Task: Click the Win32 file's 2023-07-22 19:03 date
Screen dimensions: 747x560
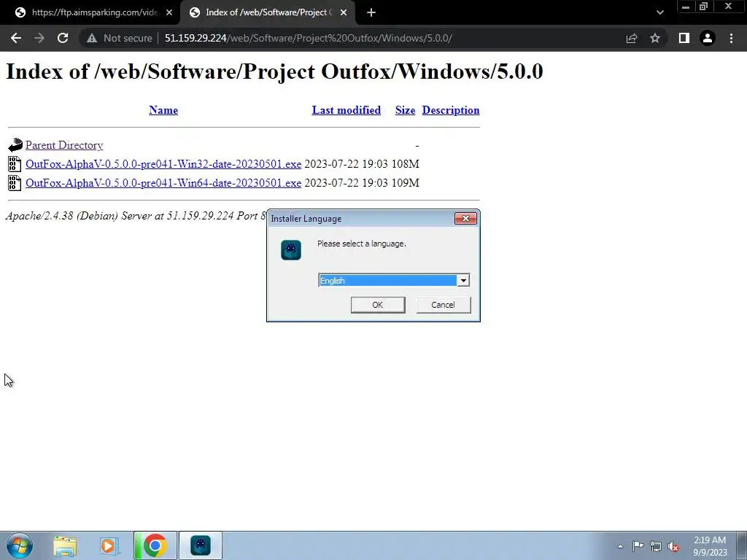Action: 347,164
